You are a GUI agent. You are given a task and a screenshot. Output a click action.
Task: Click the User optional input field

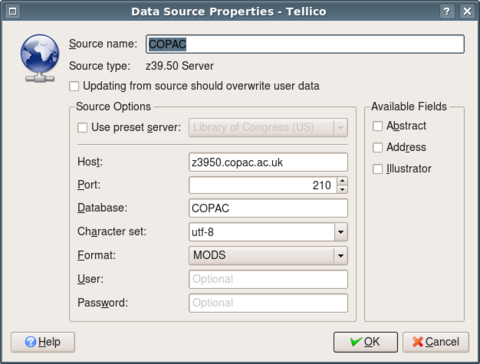[x=268, y=279]
